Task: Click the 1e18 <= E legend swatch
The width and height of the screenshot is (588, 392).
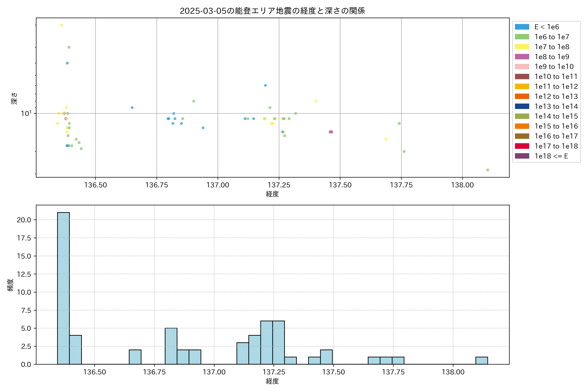Action: point(522,156)
